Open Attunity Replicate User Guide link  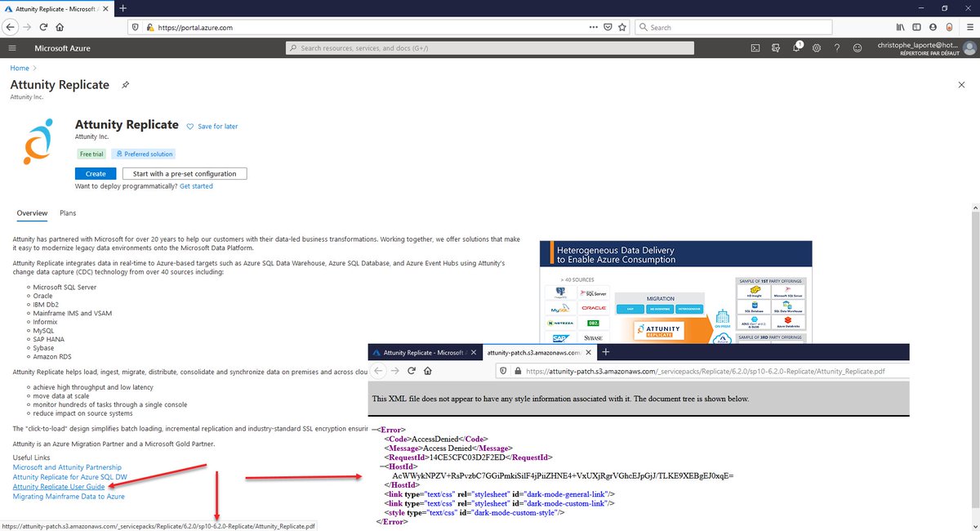tap(59, 487)
